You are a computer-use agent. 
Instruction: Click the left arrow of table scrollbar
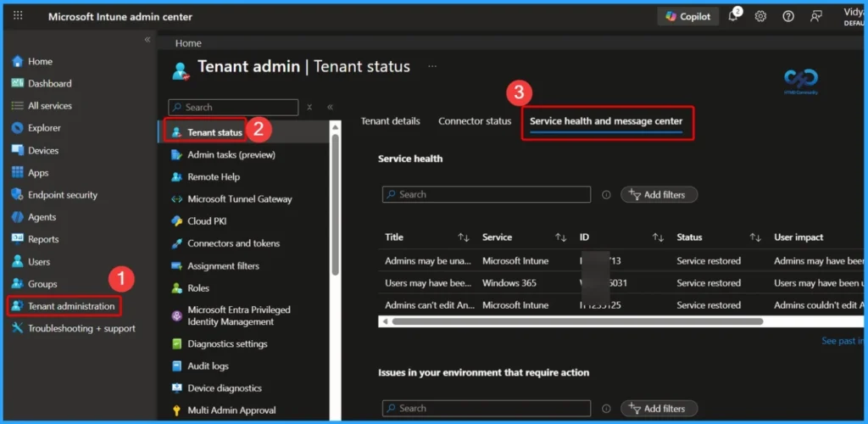coord(384,321)
